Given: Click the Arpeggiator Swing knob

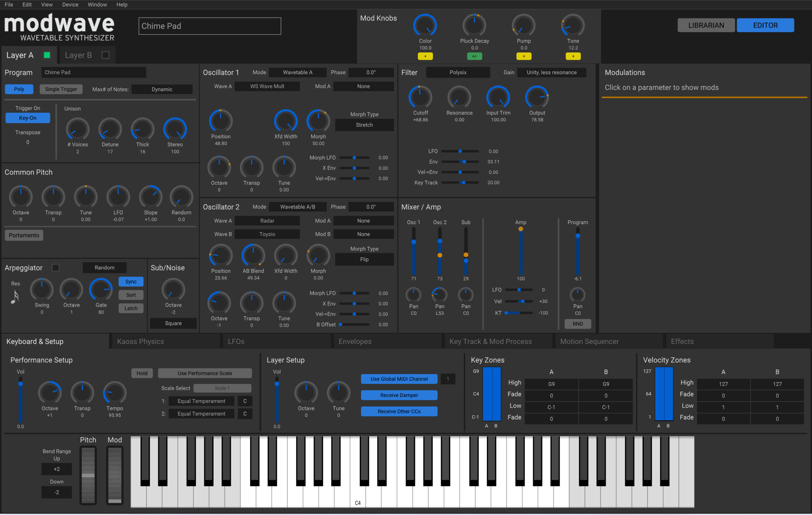Looking at the screenshot, I should pos(42,290).
